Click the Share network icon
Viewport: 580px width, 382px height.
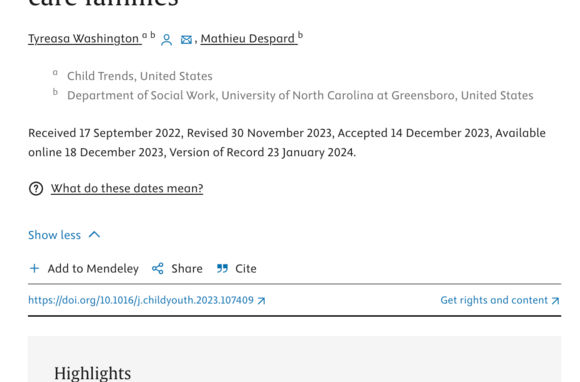point(158,268)
